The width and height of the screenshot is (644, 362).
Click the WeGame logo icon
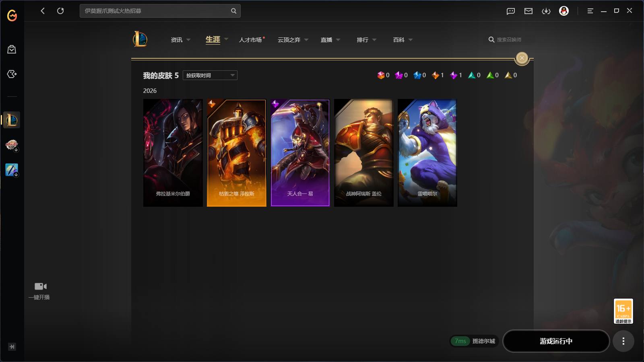click(x=12, y=15)
